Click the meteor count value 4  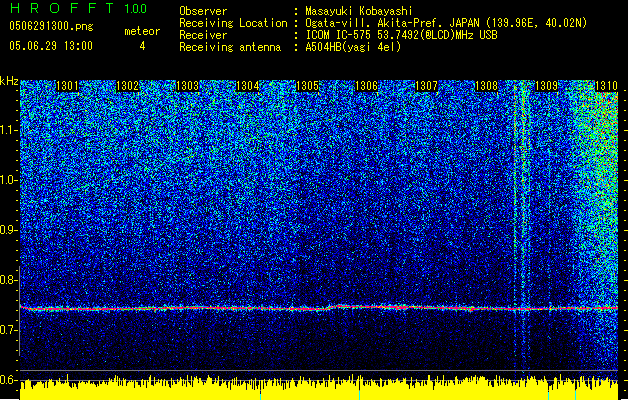click(x=142, y=46)
